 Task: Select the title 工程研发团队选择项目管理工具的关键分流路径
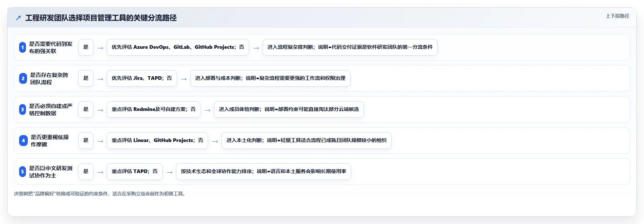pos(101,18)
